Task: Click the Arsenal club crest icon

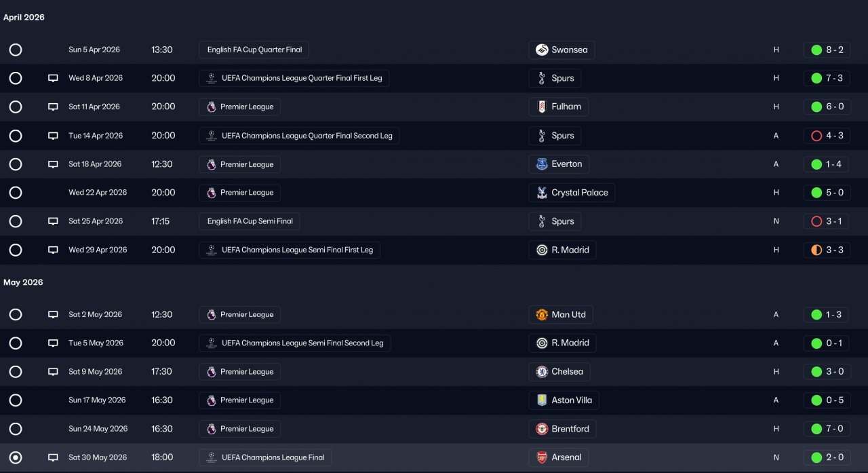Action: pos(542,457)
